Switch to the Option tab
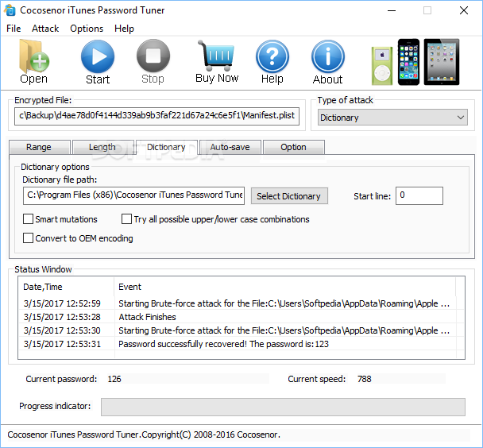The image size is (483, 448). tap(294, 147)
